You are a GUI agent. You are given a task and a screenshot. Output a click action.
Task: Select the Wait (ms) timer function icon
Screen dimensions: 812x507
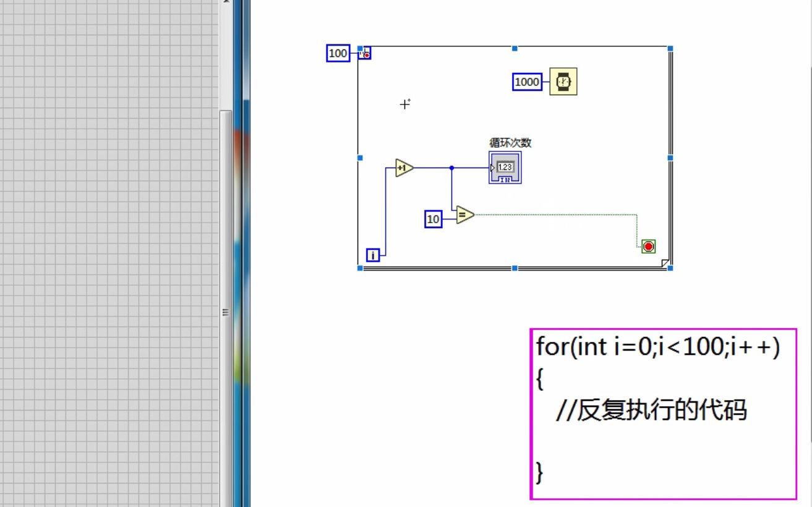point(563,81)
